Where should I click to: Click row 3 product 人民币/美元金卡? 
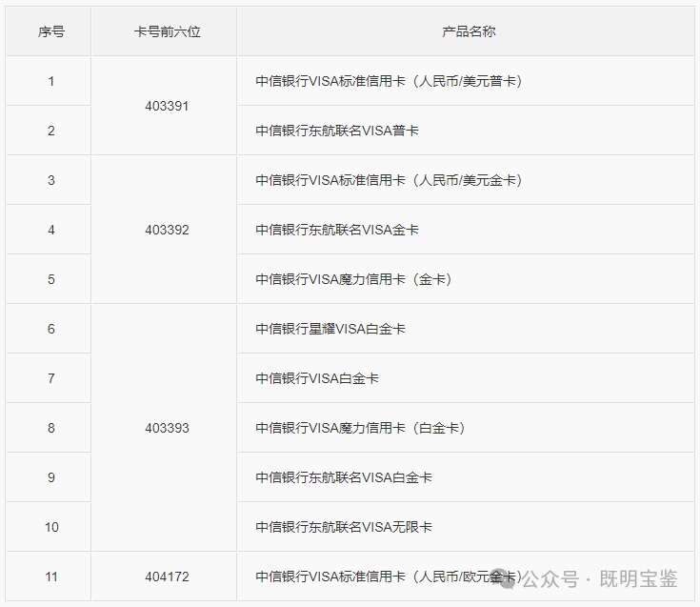point(389,180)
